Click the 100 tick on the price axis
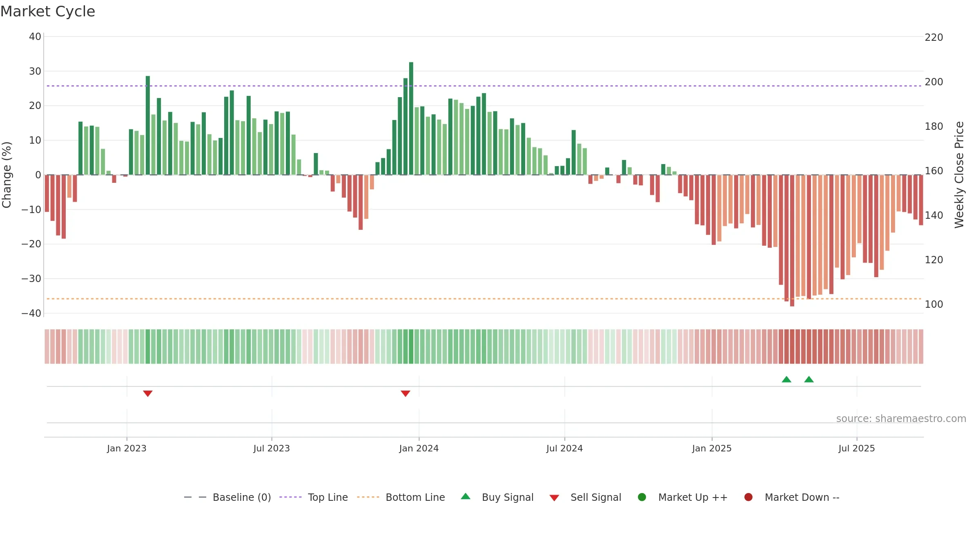This screenshot has height=551, width=980. click(x=934, y=304)
